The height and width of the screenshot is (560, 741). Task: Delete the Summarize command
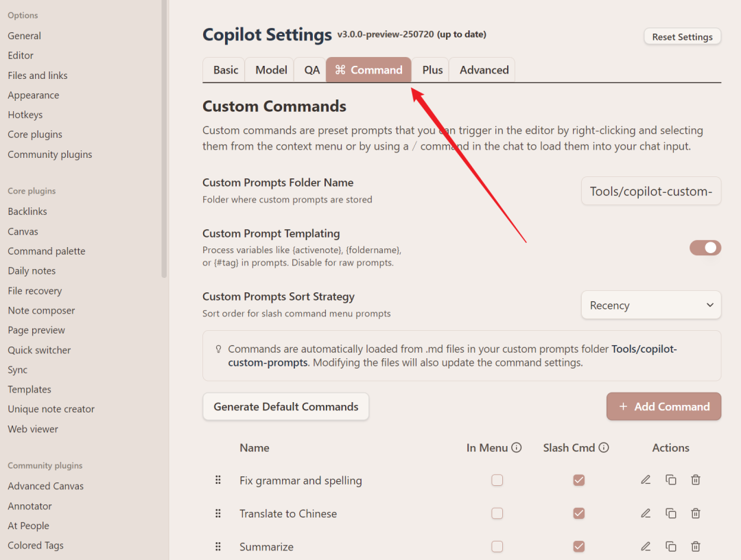tap(696, 546)
